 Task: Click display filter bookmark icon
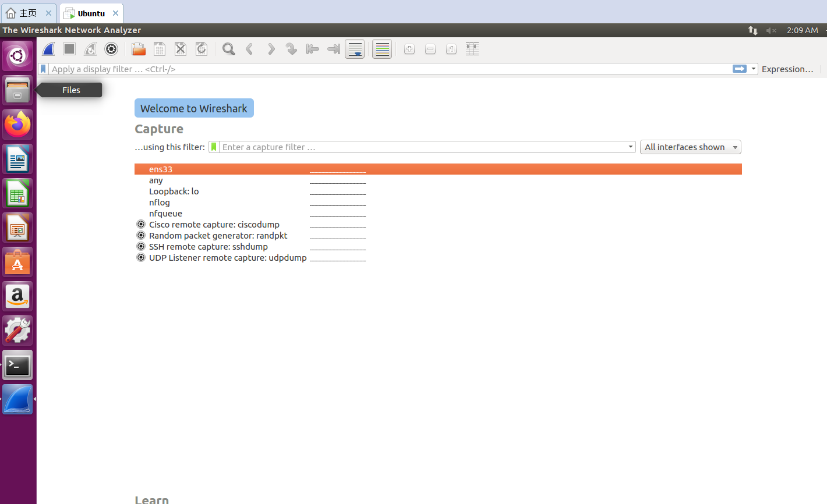tap(43, 69)
